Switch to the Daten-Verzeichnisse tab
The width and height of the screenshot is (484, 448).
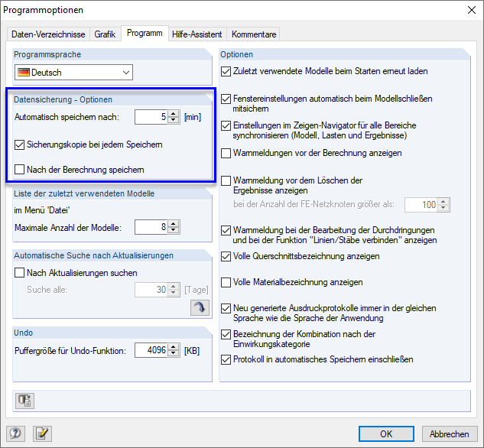point(48,34)
